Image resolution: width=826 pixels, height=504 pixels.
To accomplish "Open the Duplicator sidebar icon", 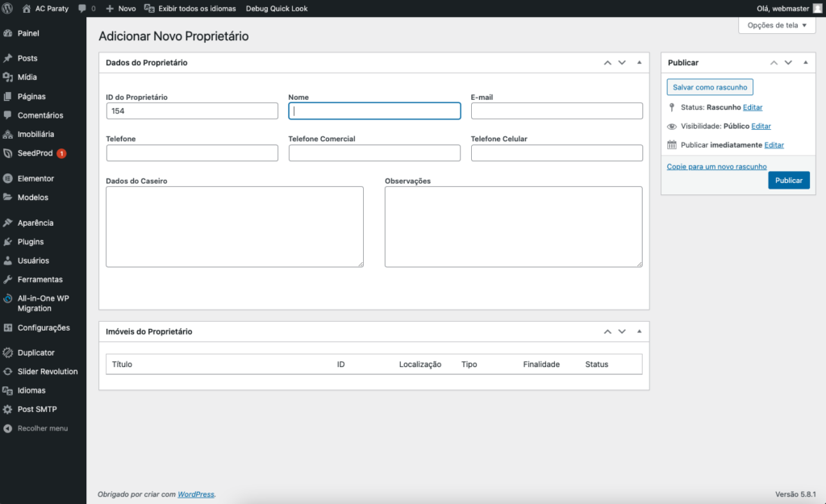I will point(8,353).
